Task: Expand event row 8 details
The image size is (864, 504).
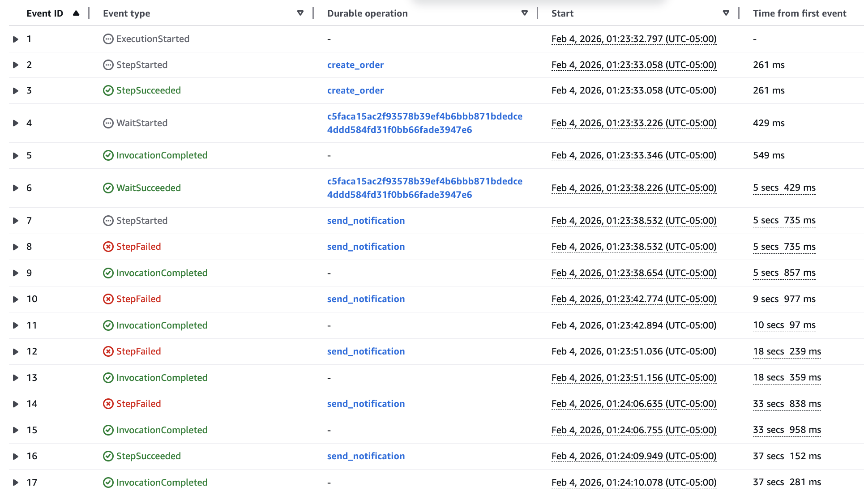Action: [16, 247]
